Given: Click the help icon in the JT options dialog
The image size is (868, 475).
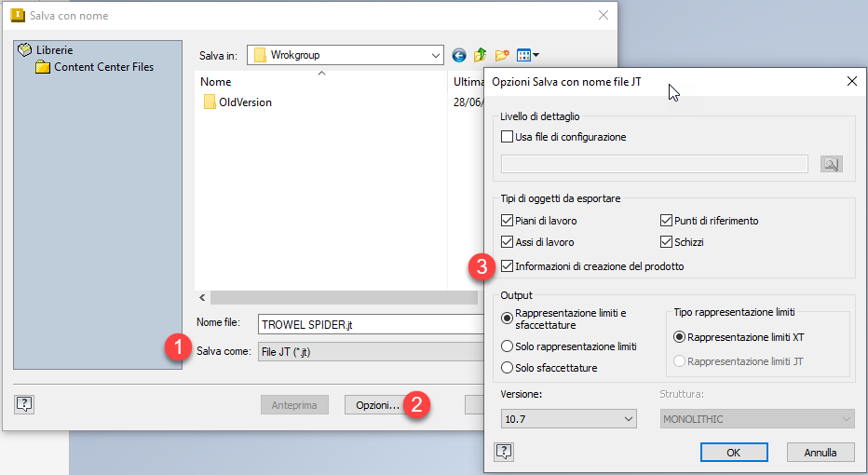Looking at the screenshot, I should pos(504,452).
